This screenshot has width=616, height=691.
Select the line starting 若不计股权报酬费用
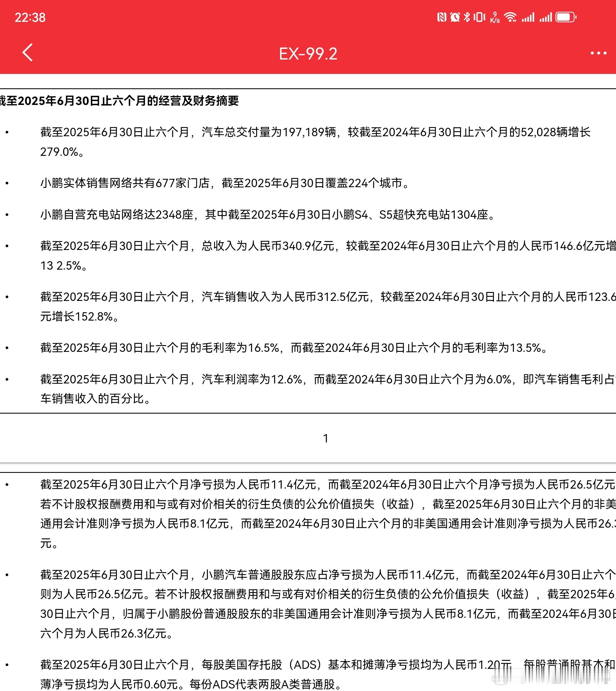(x=328, y=504)
